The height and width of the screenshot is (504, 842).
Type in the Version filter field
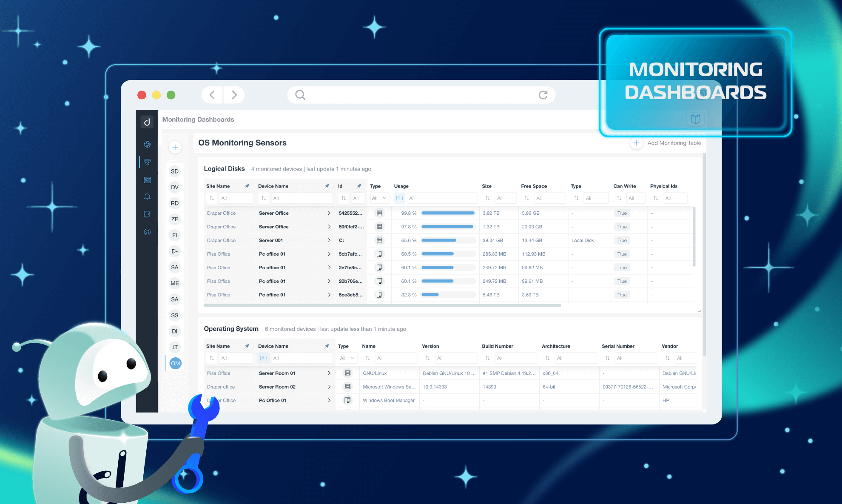point(456,358)
